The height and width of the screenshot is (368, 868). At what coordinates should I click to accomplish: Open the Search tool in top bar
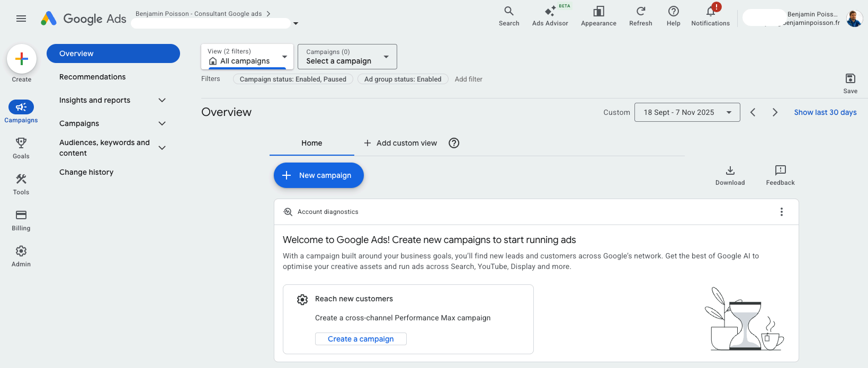point(509,16)
